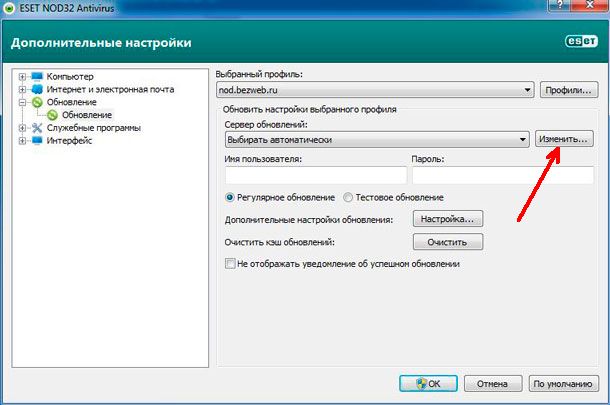This screenshot has width=610, height=405.
Task: Select Тестовое обновление radio button
Action: tap(348, 197)
